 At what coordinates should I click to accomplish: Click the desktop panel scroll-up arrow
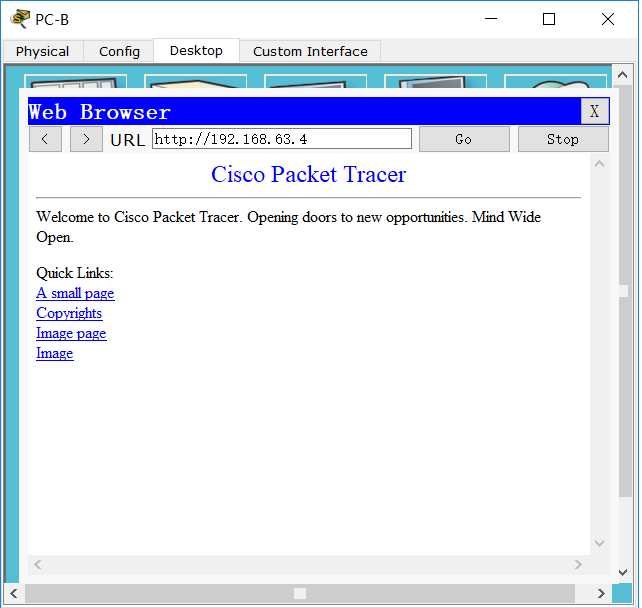click(622, 75)
